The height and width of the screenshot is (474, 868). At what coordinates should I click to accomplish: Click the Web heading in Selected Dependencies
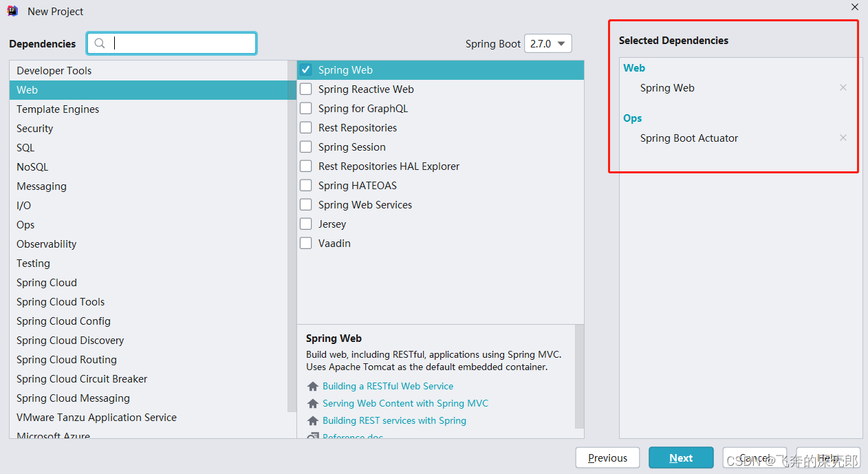(634, 68)
